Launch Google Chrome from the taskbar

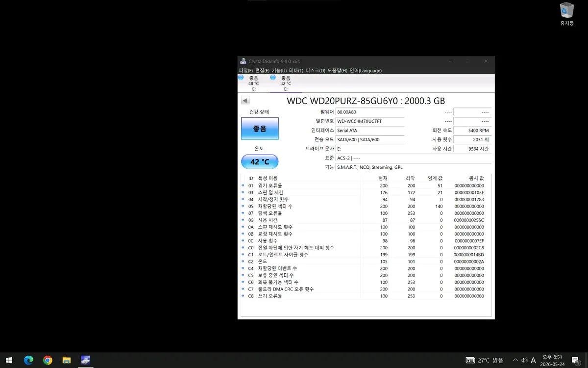(x=48, y=360)
